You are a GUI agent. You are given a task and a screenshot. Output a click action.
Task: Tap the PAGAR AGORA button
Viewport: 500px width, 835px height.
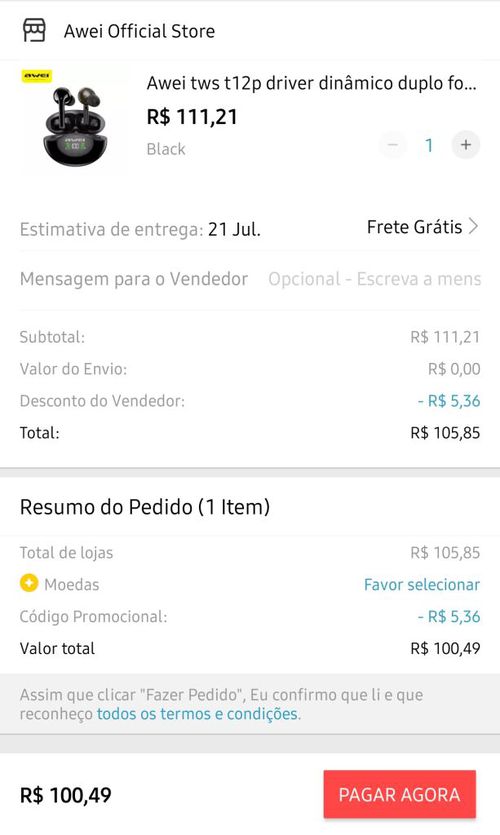pyautogui.click(x=399, y=795)
